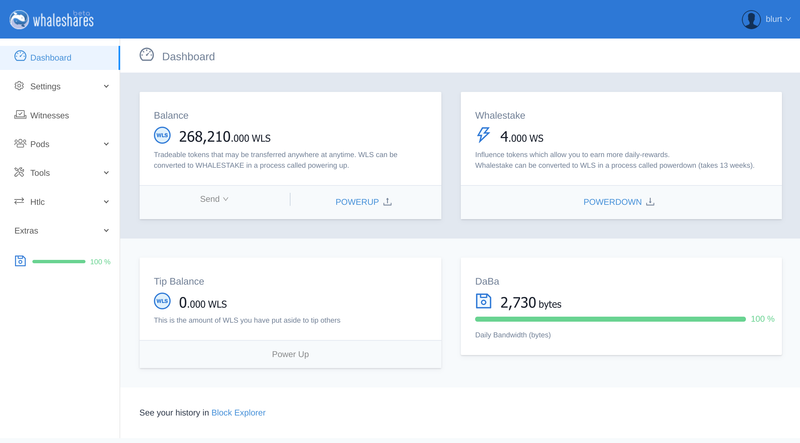The image size is (800, 443).
Task: Expand the Pods submenu chevron
Action: [106, 144]
